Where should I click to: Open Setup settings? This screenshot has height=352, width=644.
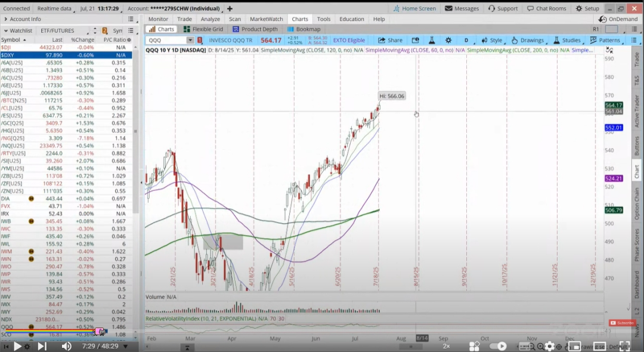click(x=587, y=8)
